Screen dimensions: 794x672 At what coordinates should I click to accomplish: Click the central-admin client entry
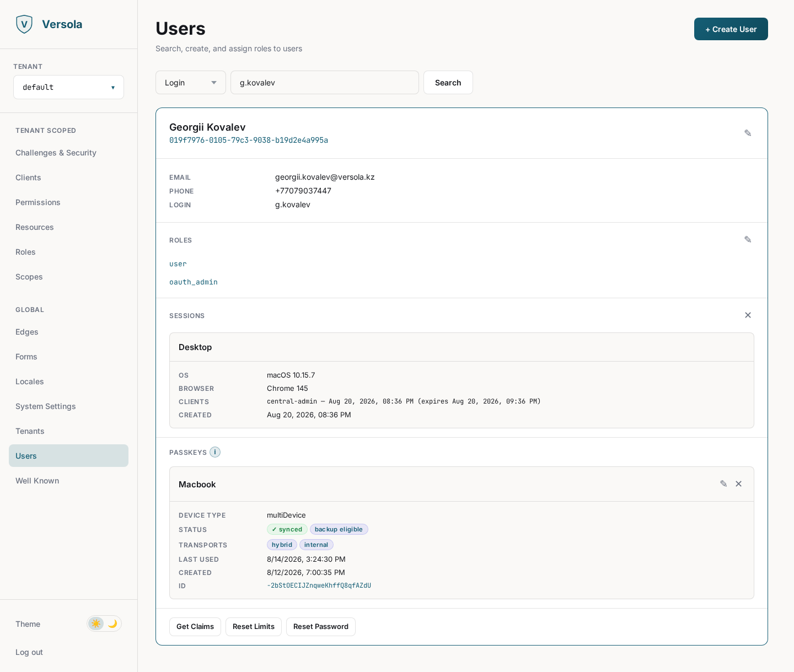pyautogui.click(x=404, y=401)
